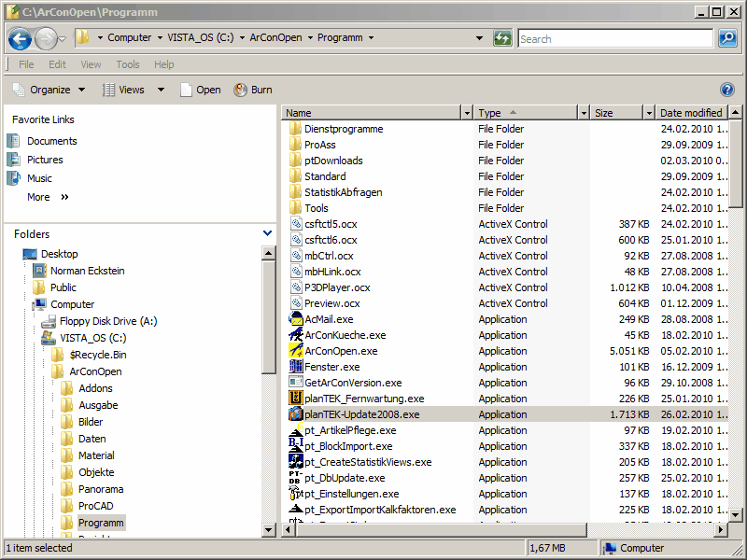The image size is (747, 560).
Task: Open the Name column filter dropdown
Action: tap(467, 113)
